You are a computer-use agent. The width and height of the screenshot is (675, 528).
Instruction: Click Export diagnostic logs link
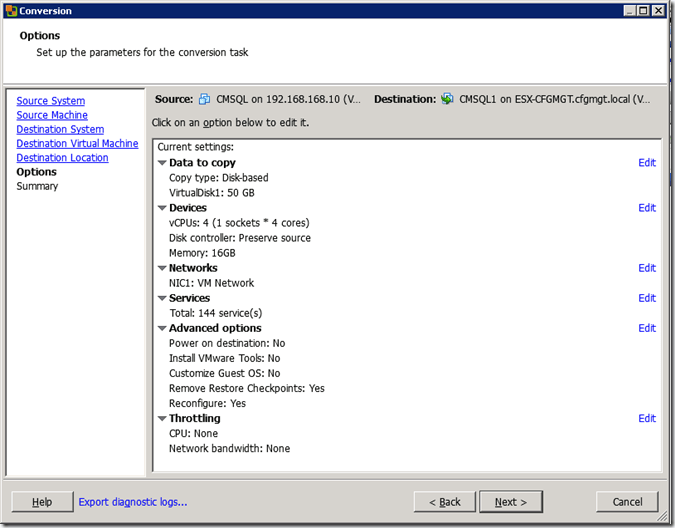click(133, 502)
